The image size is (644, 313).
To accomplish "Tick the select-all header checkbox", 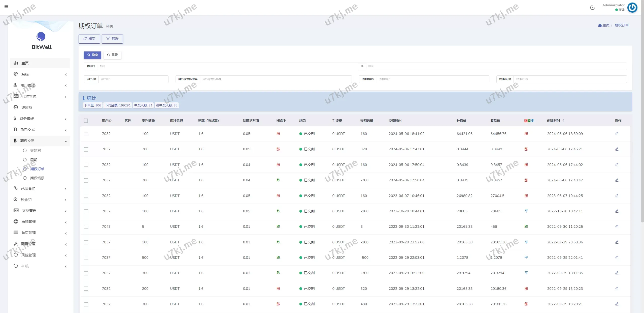I will click(x=86, y=121).
